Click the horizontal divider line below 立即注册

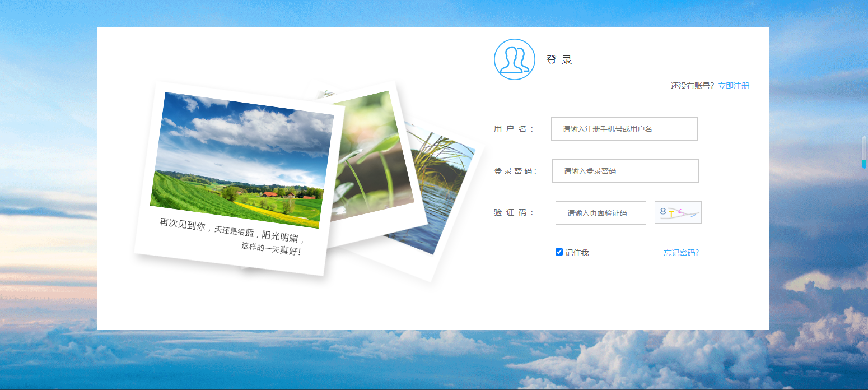tap(622, 97)
